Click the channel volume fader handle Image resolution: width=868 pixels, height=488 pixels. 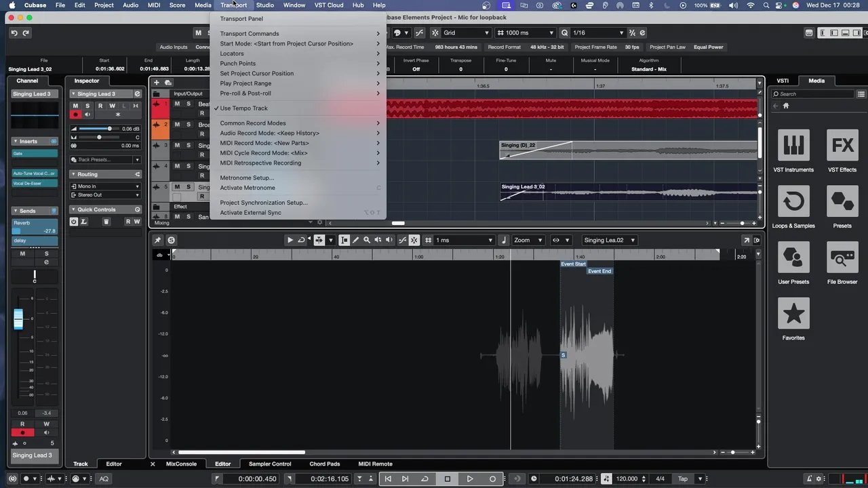click(x=18, y=319)
